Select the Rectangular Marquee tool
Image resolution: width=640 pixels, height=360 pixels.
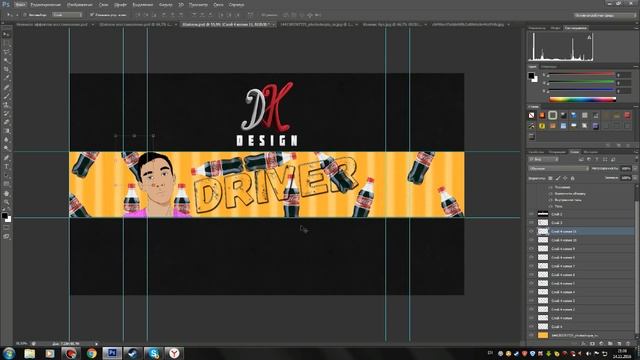[x=7, y=43]
